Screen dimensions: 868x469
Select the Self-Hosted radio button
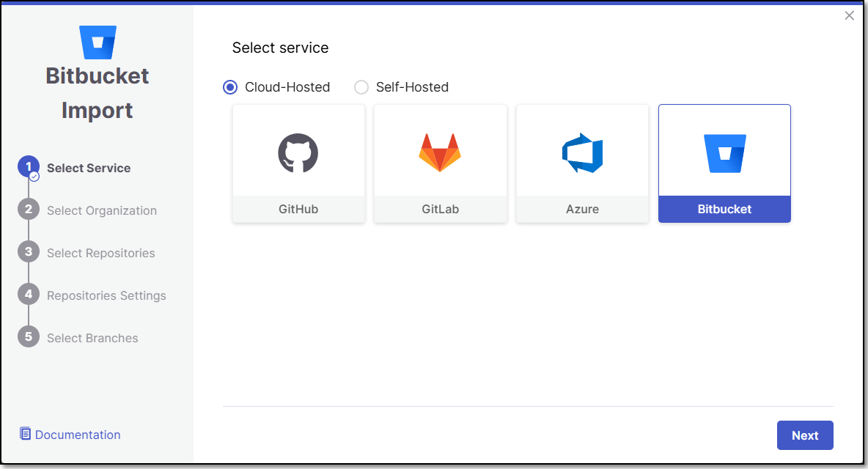pyautogui.click(x=361, y=87)
